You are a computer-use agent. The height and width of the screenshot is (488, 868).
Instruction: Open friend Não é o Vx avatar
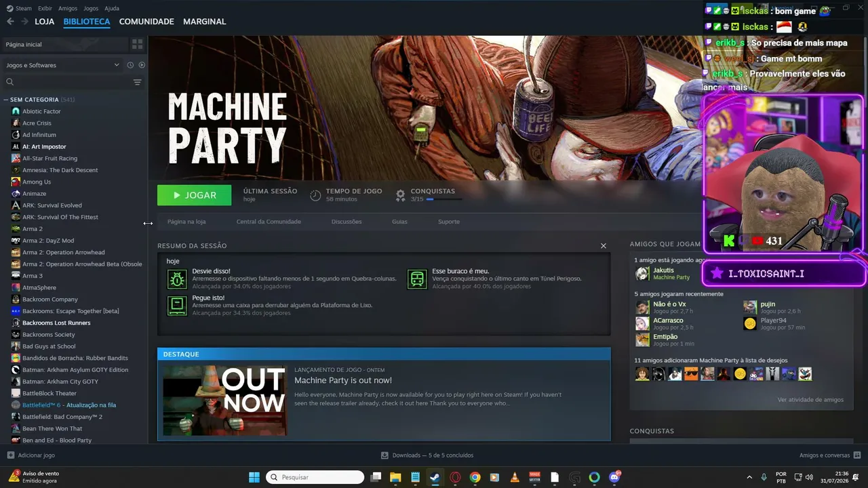[642, 307]
